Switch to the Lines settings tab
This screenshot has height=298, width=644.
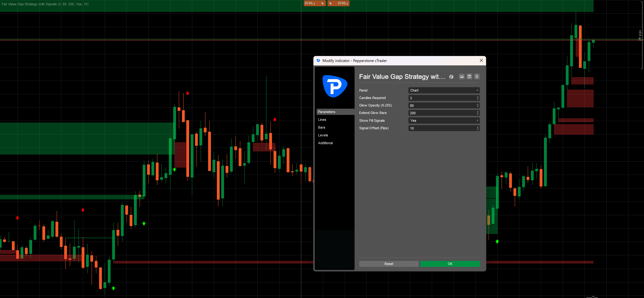pyautogui.click(x=322, y=120)
